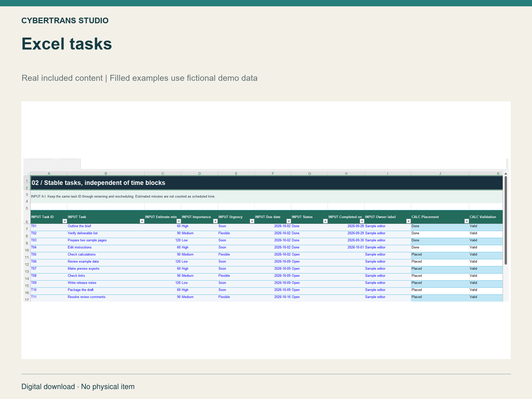The image size is (532, 399).
Task: Click the INPUT A:I instruction note cell
Action: point(267,197)
